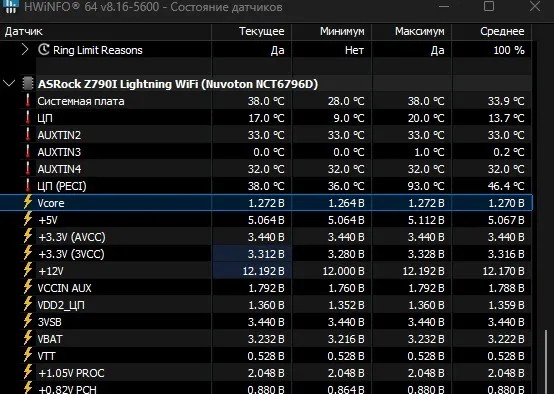
Task: Click ЦП maximum value 20.0 °C
Action: (426, 118)
